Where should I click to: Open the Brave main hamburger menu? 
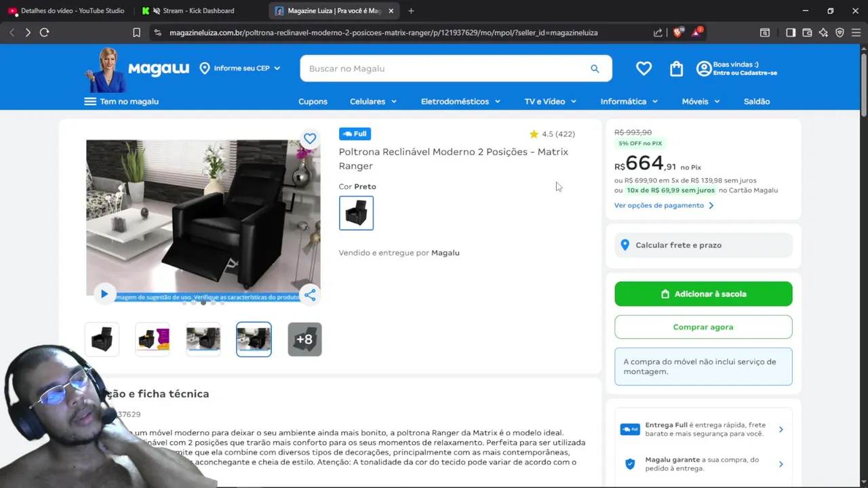[x=856, y=33]
